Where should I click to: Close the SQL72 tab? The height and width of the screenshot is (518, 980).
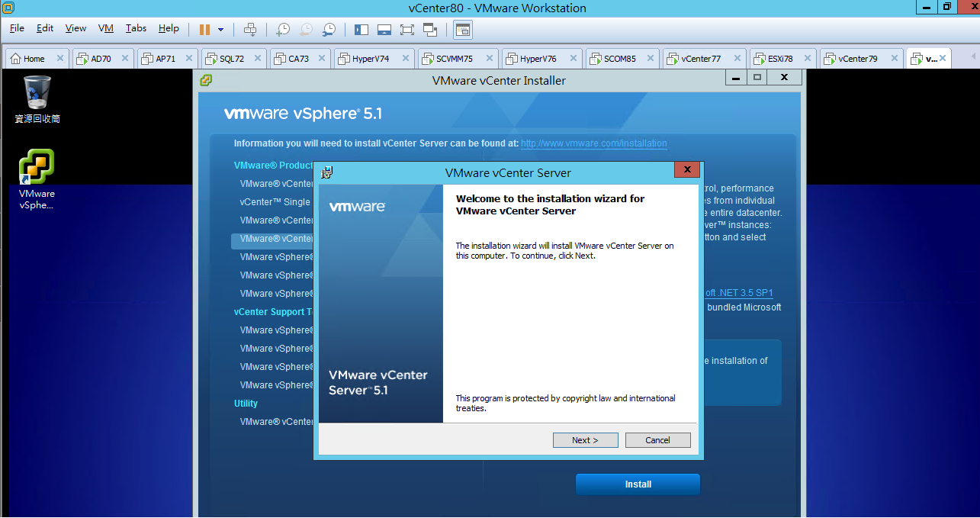(x=258, y=58)
